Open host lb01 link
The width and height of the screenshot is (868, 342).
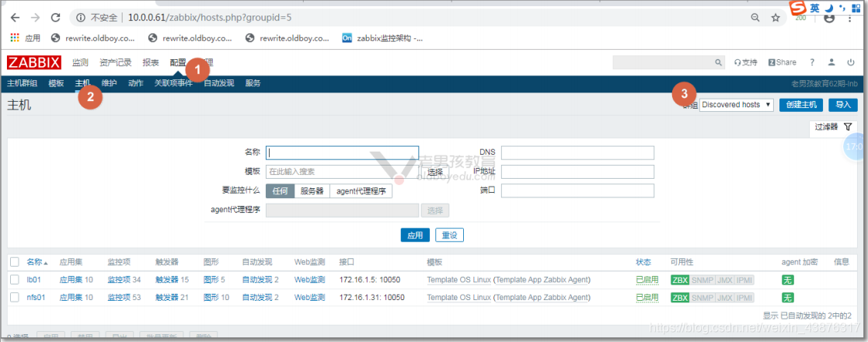pyautogui.click(x=33, y=280)
